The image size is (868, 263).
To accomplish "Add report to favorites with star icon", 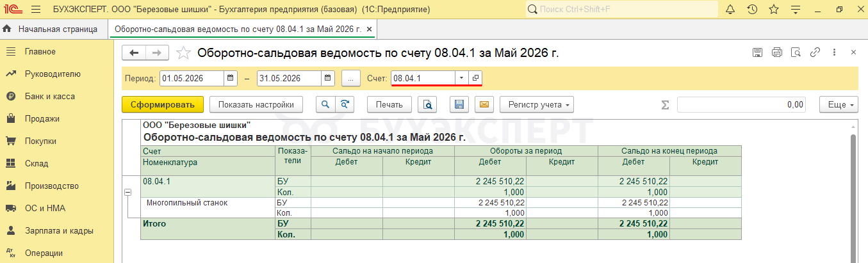I will pos(183,53).
